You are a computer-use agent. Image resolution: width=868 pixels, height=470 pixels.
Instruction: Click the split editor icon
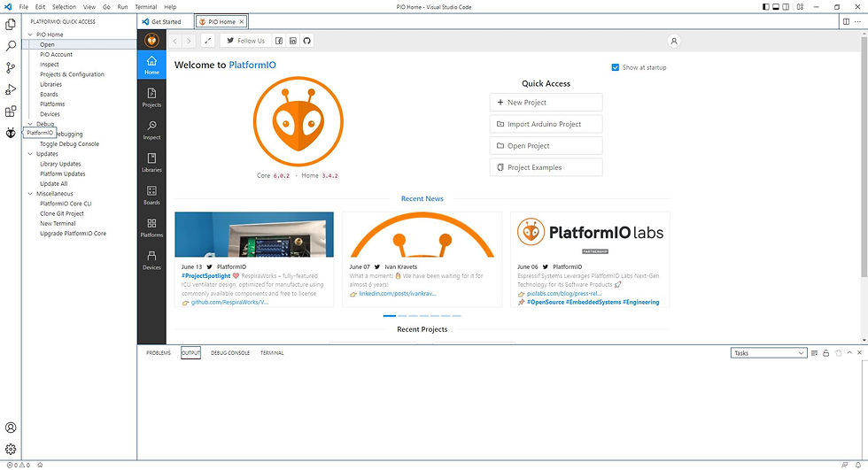tap(846, 21)
